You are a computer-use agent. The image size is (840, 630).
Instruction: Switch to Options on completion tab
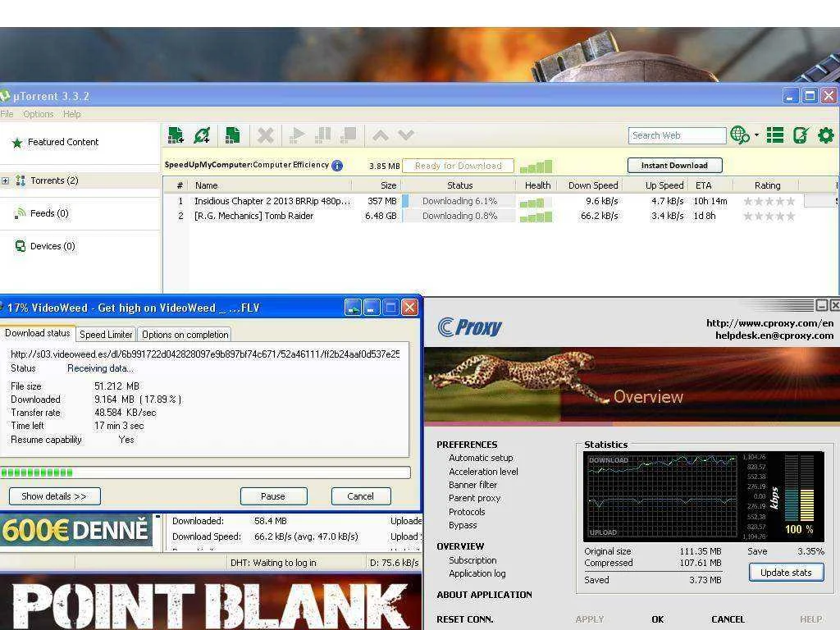185,335
